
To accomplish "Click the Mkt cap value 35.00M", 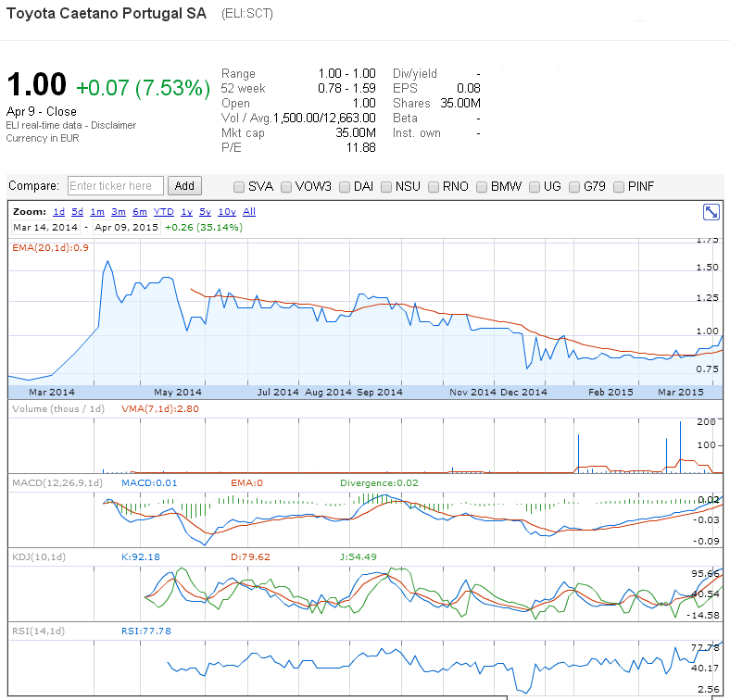I will tap(356, 133).
